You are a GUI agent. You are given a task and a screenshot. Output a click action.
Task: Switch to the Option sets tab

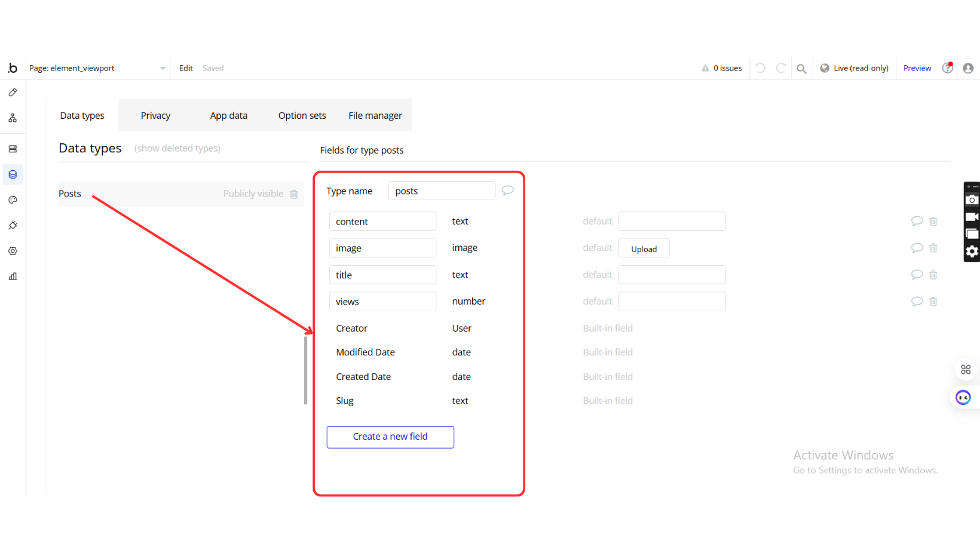[302, 116]
